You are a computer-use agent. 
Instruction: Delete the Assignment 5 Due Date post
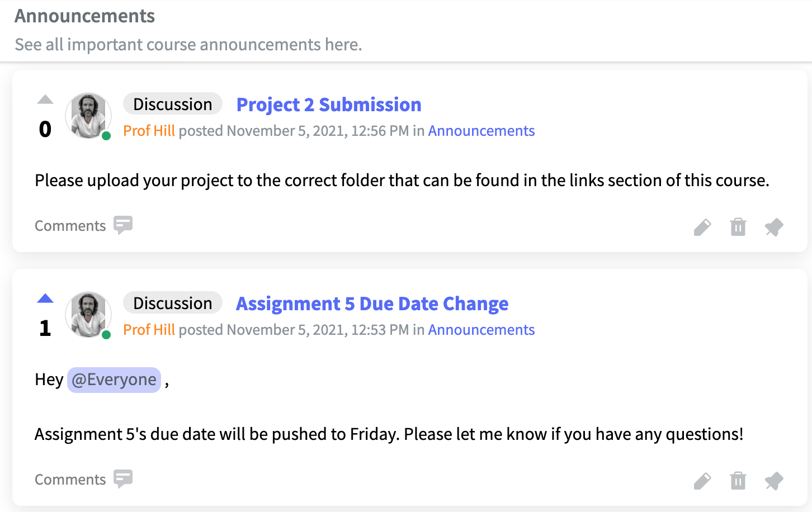click(x=738, y=481)
